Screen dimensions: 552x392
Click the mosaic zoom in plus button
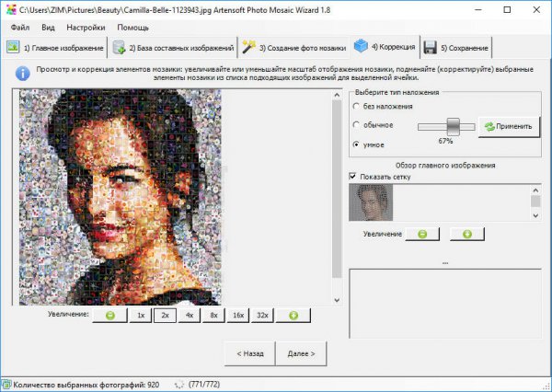click(293, 316)
